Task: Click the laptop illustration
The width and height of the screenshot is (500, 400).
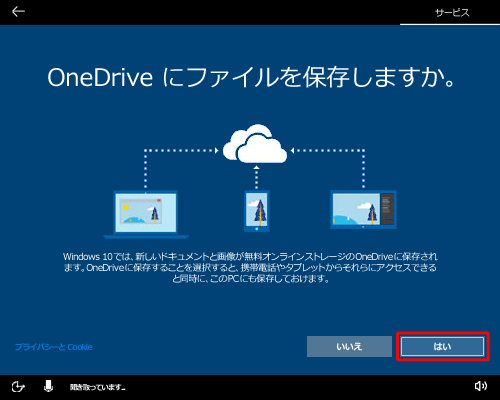Action: pos(146,214)
